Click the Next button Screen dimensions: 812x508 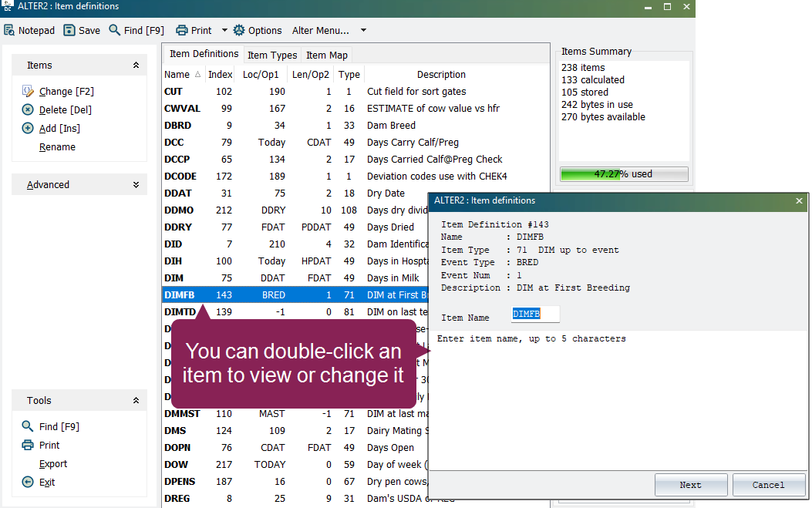coord(690,485)
